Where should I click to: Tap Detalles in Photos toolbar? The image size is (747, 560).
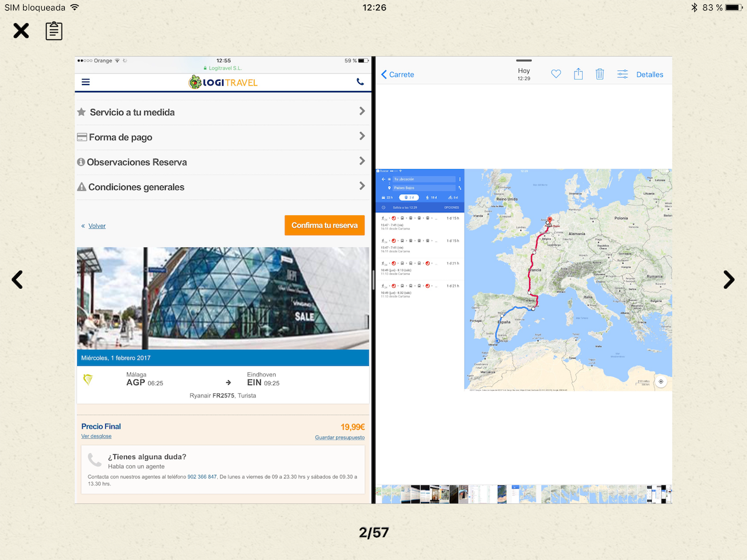649,74
